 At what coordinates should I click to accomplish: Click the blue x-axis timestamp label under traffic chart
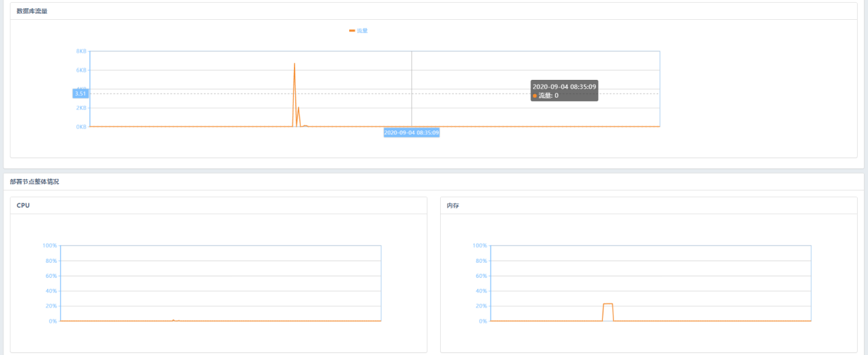(x=411, y=132)
